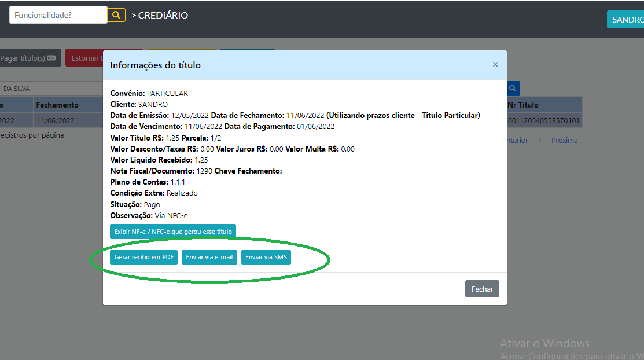Sort by the Fechamento column header
The image size is (644, 360).
point(57,105)
